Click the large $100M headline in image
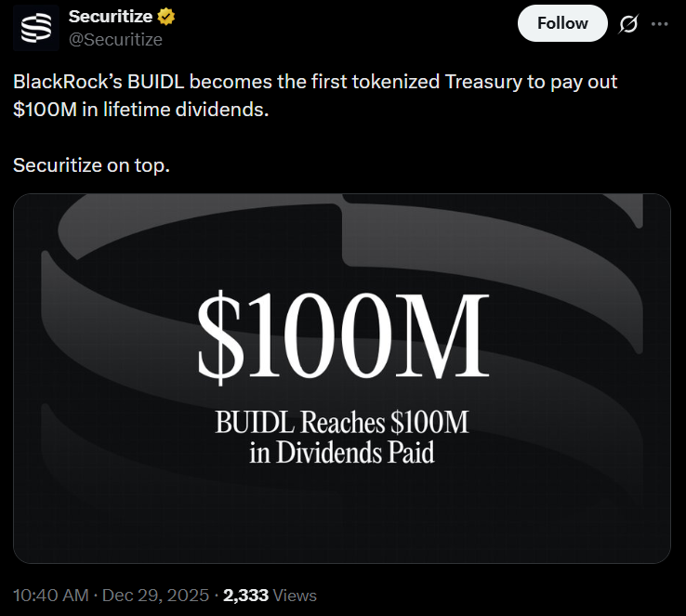Screen dimensions: 686x616 coord(342,334)
